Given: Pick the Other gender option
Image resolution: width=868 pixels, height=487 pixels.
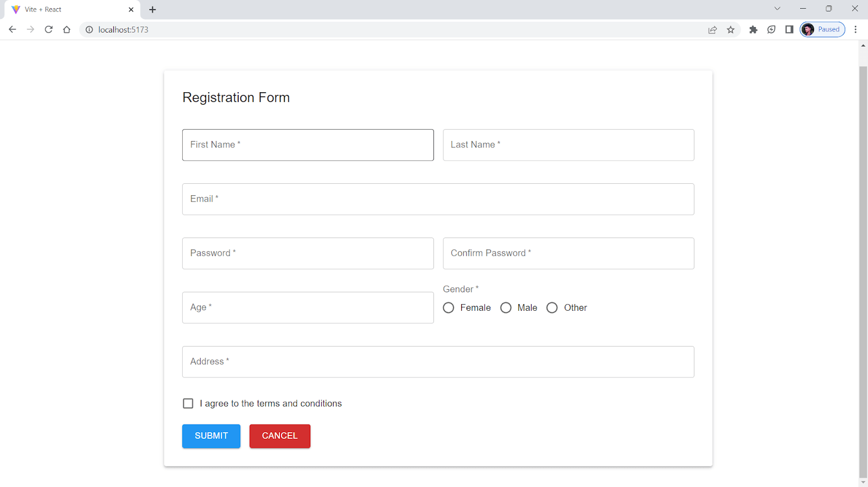Looking at the screenshot, I should (552, 308).
